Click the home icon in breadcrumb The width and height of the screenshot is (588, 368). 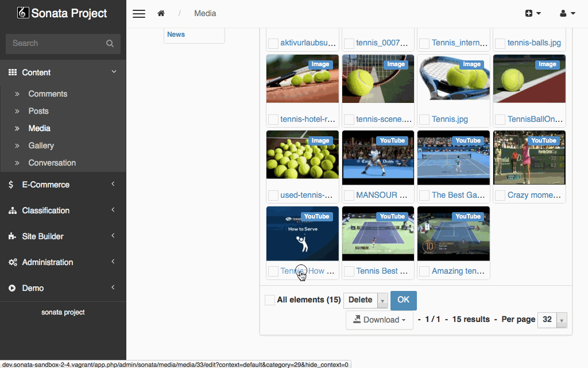coord(161,13)
